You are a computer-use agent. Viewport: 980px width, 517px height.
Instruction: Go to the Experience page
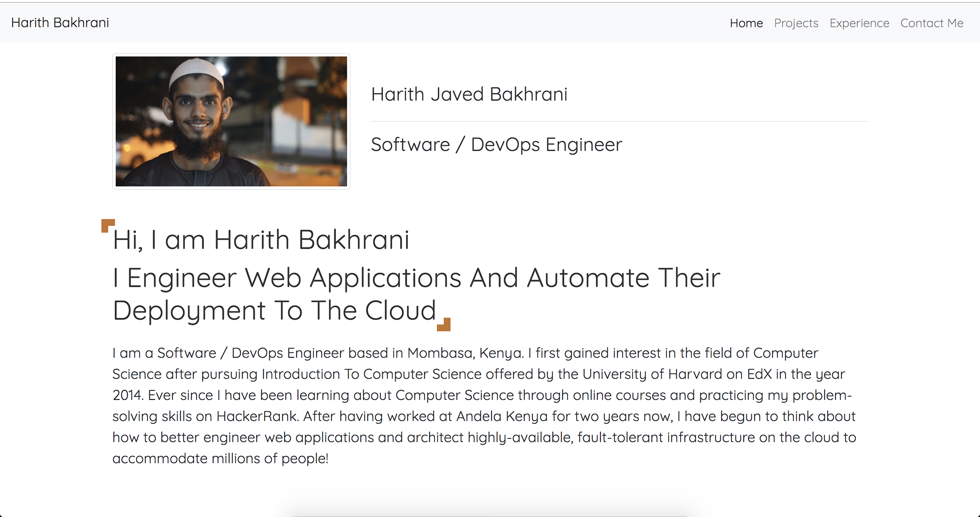tap(859, 23)
